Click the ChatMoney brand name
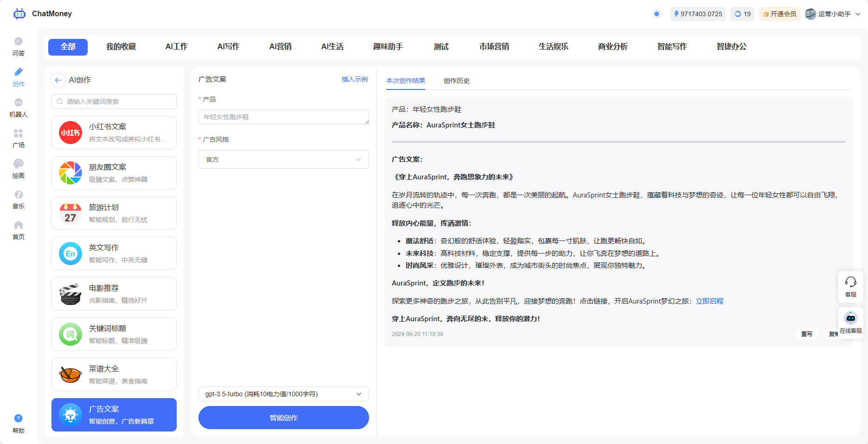This screenshot has width=868, height=444. coord(52,14)
